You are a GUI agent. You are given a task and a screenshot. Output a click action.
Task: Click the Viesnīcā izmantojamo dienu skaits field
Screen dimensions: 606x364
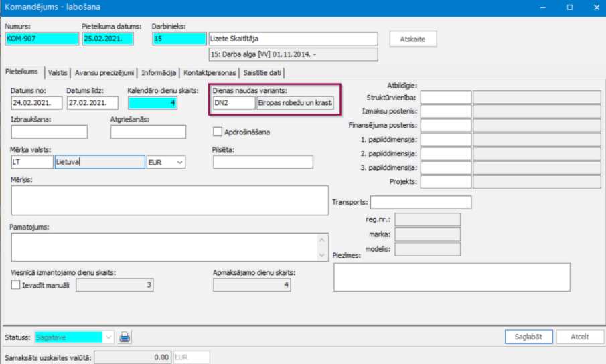point(115,285)
